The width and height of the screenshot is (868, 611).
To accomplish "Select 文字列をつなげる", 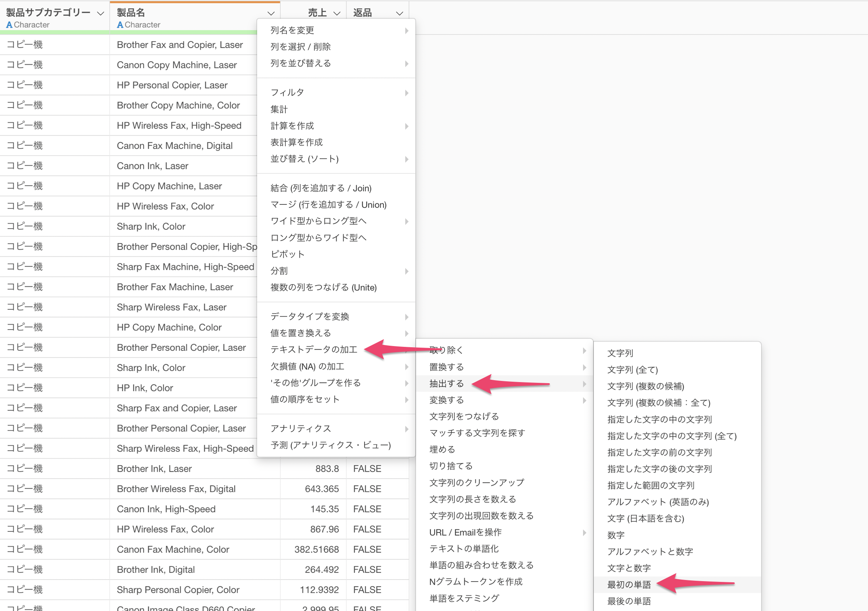I will pos(504,417).
